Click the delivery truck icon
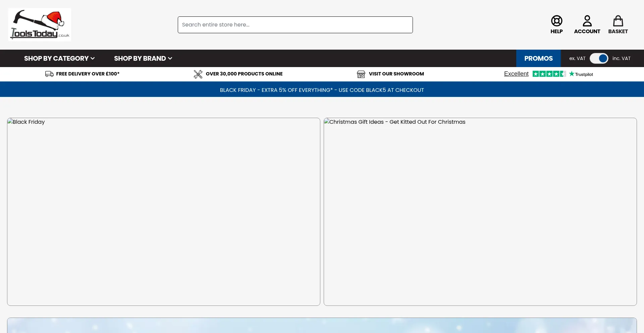 [x=49, y=74]
